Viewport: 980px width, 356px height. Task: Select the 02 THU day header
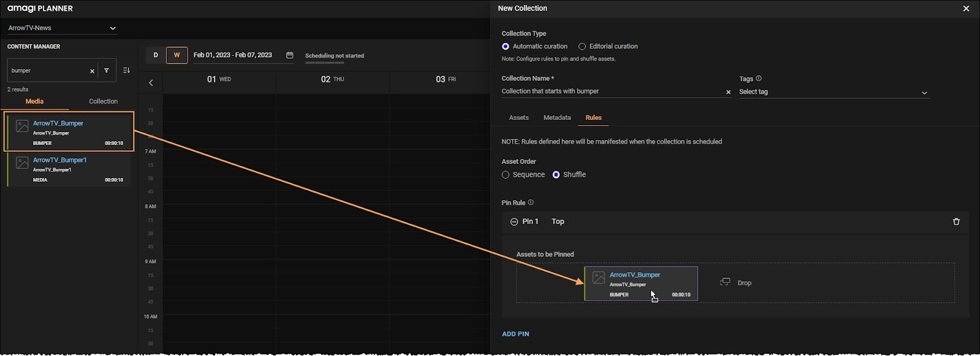pyautogui.click(x=333, y=80)
